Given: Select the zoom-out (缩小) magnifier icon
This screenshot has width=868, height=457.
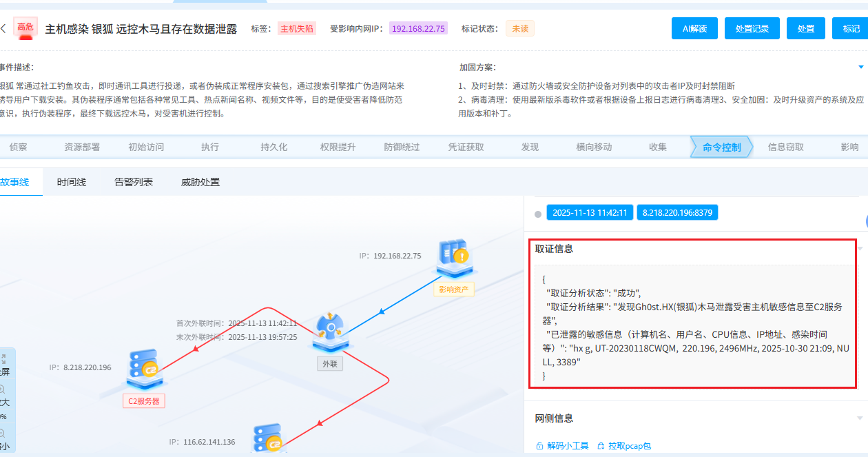Looking at the screenshot, I should click(x=5, y=432).
